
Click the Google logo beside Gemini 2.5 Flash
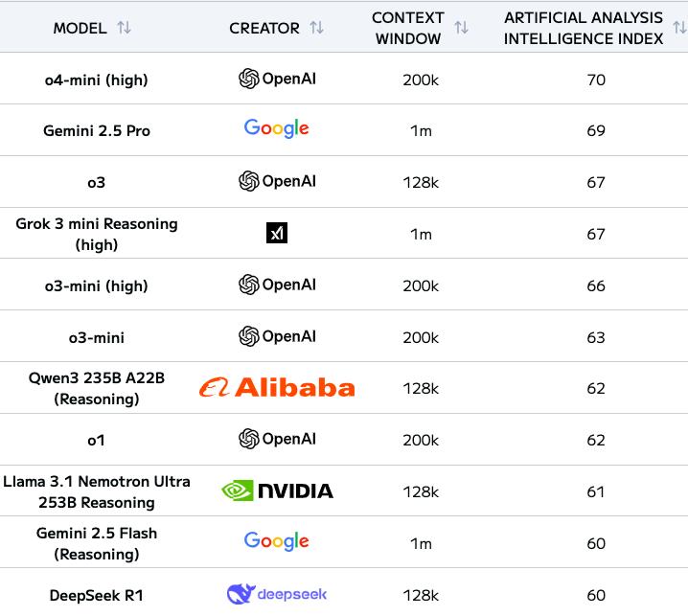(276, 541)
